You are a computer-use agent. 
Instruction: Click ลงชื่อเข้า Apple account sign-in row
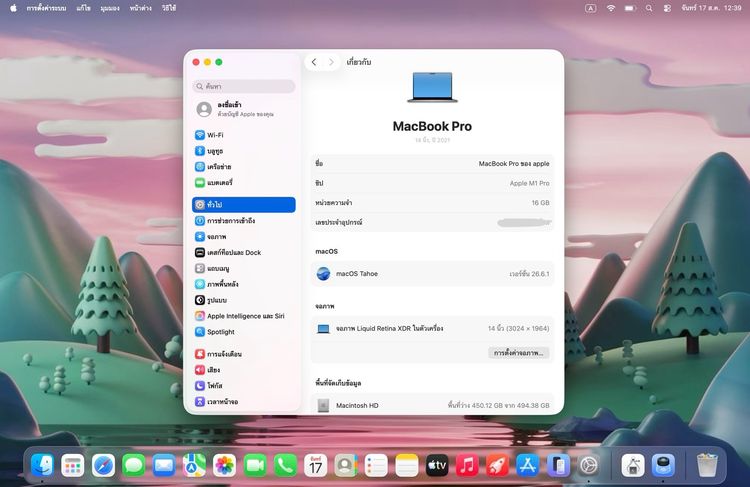243,109
